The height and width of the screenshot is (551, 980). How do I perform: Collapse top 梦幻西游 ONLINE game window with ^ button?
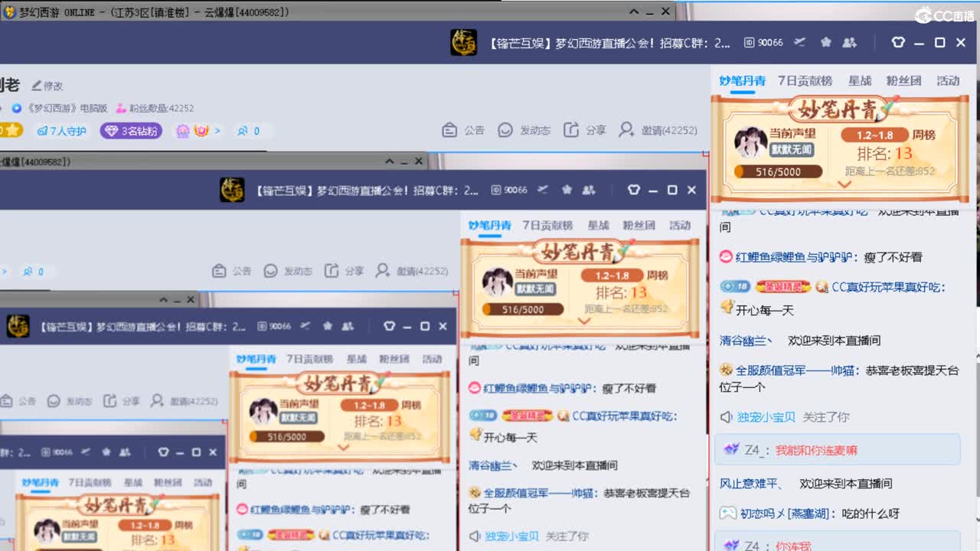[x=634, y=11]
